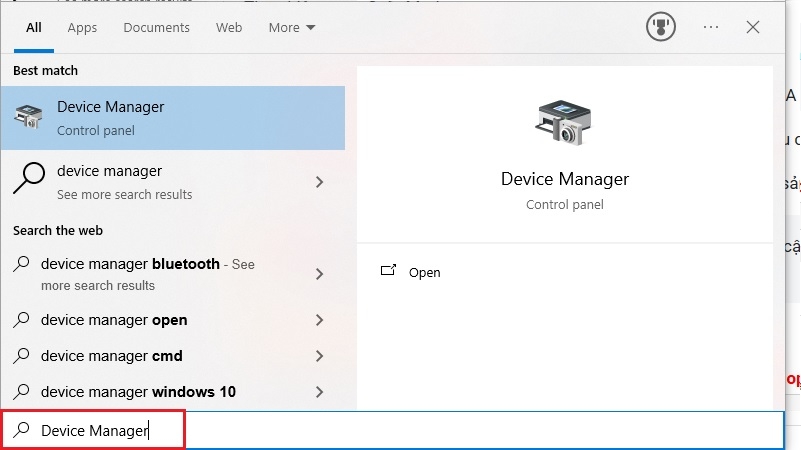Expand arrow for 'device manager bluetooth'

coord(320,274)
